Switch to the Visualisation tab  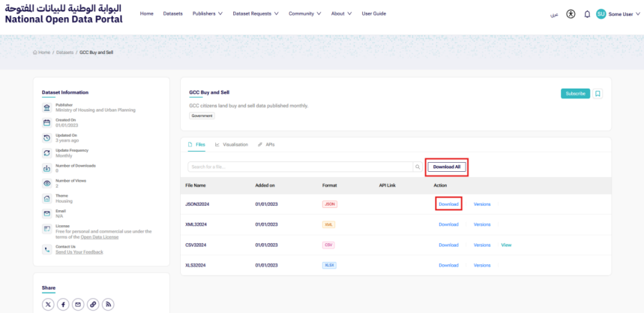coord(231,144)
